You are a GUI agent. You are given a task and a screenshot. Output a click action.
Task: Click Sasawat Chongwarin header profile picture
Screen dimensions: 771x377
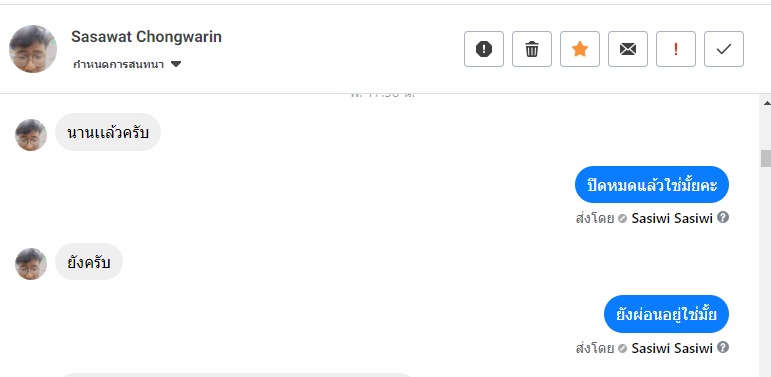coord(33,49)
